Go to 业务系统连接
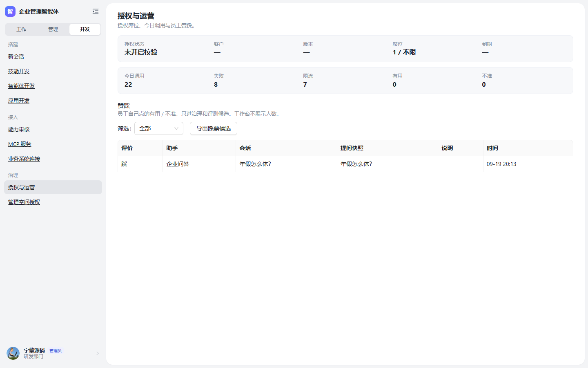This screenshot has height=368, width=588. click(24, 159)
